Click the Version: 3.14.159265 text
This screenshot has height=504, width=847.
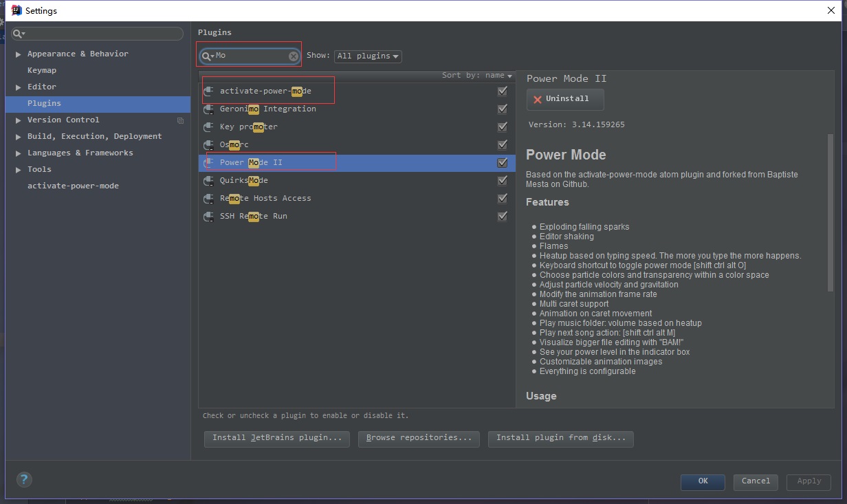click(576, 125)
